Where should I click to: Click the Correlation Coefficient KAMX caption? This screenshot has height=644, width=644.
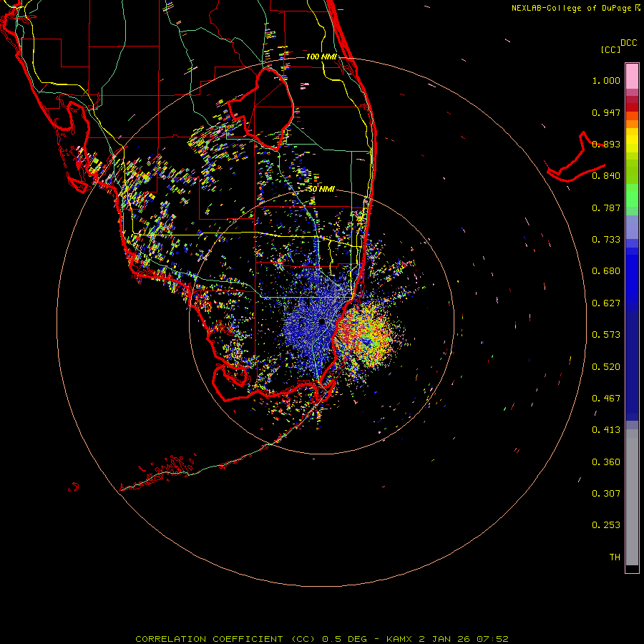click(322, 639)
